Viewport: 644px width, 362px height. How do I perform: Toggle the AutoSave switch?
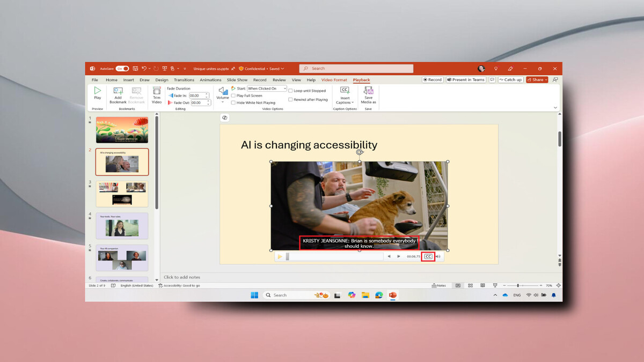pyautogui.click(x=122, y=69)
